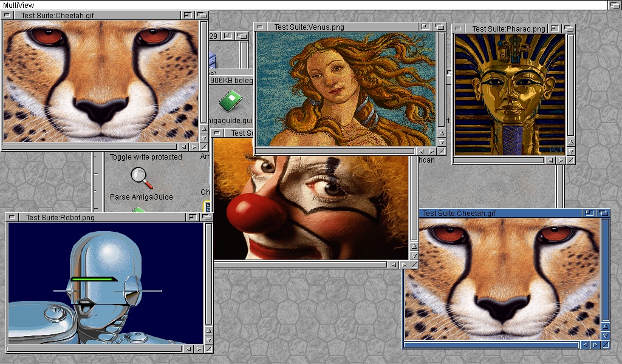Image resolution: width=622 pixels, height=364 pixels.
Task: Click the vertical scrollbar in the clown image window
Action: [x=414, y=199]
